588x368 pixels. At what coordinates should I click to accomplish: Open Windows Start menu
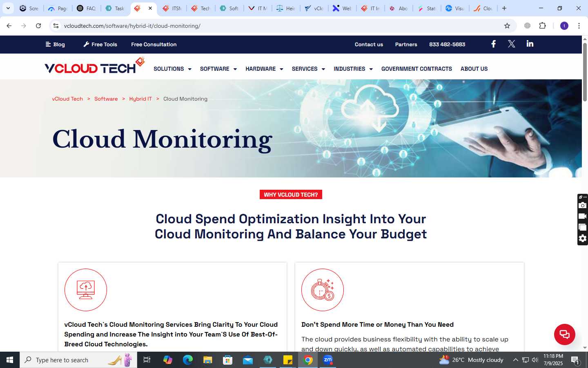[10, 360]
